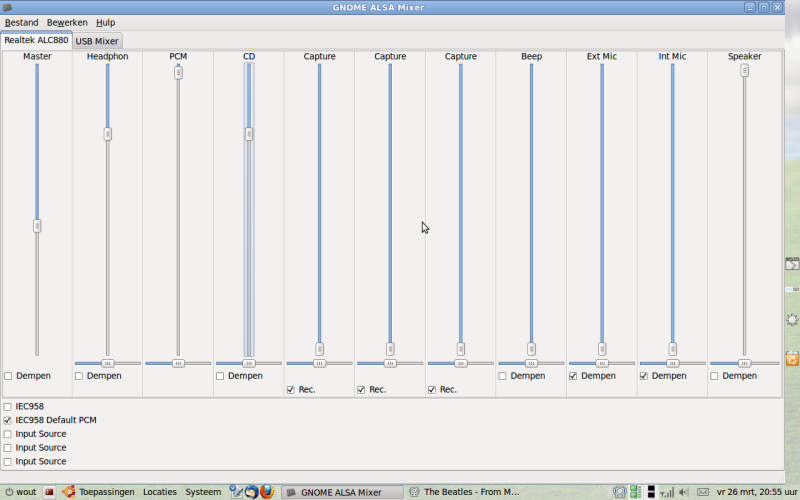Screen dimensions: 800x500
Task: Click the Ubuntu logo beside Toepassingen
Action: 68,492
